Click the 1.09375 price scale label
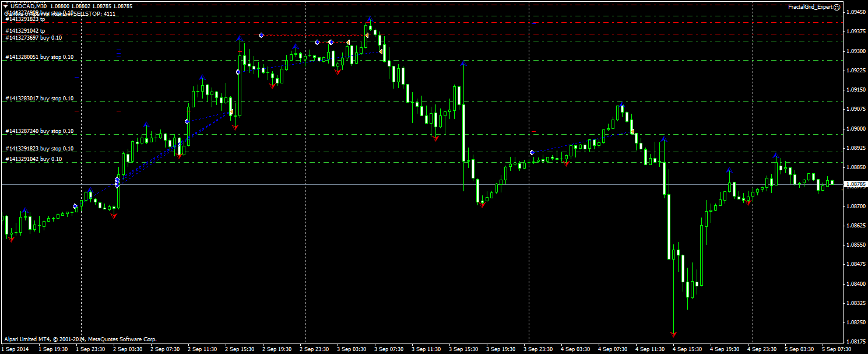This screenshot has width=868, height=354. (857, 31)
